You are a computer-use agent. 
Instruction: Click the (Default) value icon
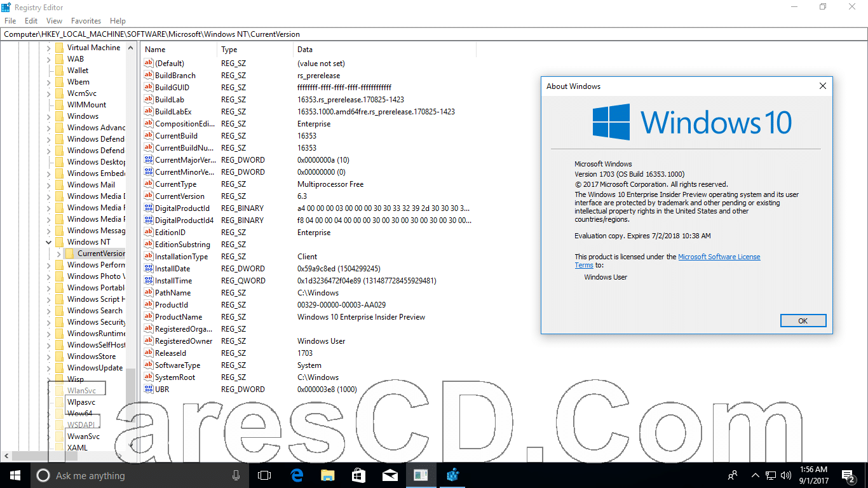point(149,63)
